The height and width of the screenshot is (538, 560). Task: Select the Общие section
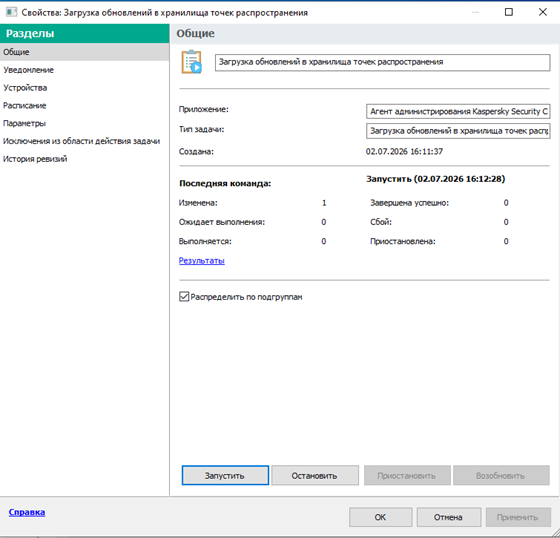(x=84, y=52)
